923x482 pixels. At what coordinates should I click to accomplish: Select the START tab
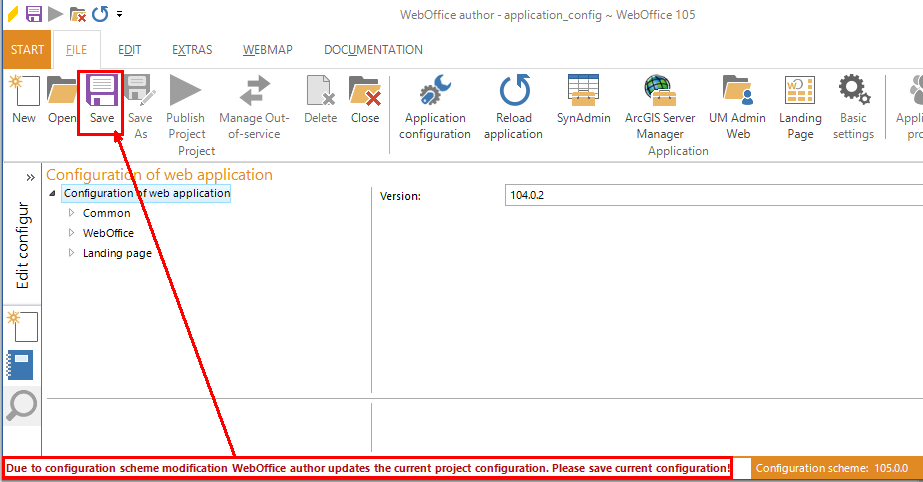pos(27,49)
